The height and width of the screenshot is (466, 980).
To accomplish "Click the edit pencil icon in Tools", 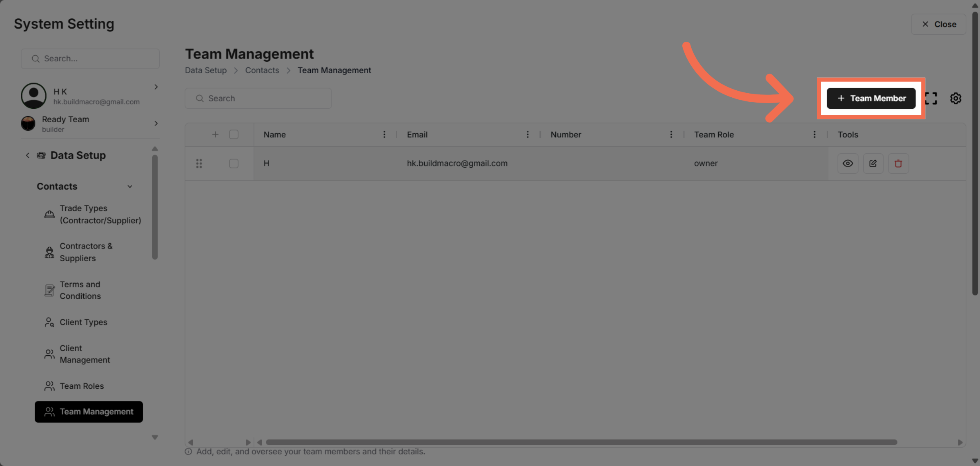I will point(873,164).
